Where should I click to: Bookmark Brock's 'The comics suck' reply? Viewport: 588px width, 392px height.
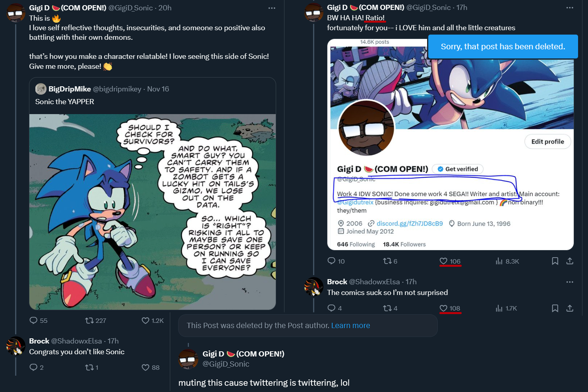click(x=555, y=308)
